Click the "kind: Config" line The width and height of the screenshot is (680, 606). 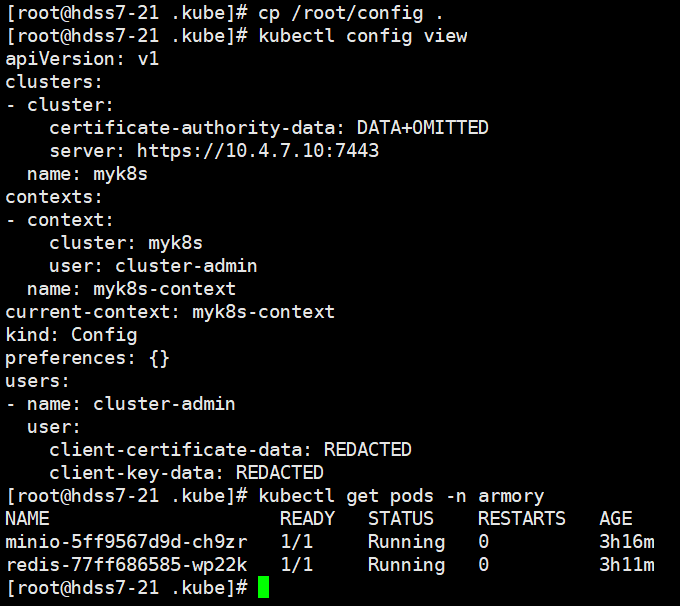click(71, 335)
